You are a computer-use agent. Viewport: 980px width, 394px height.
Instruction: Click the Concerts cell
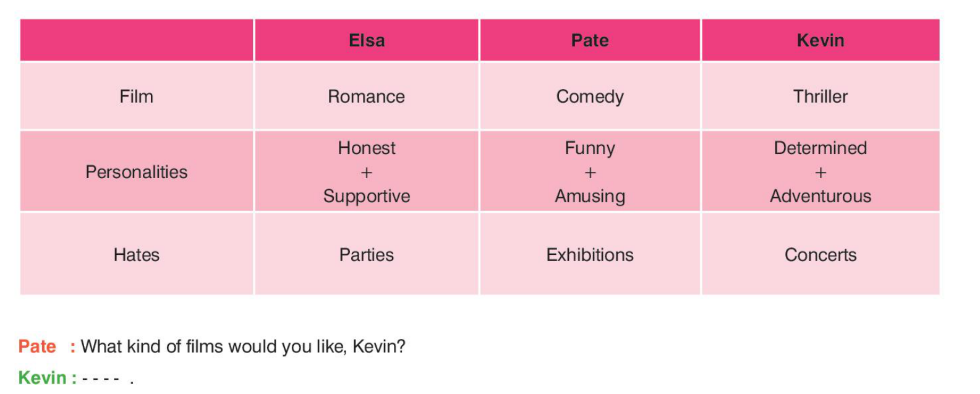(x=820, y=255)
